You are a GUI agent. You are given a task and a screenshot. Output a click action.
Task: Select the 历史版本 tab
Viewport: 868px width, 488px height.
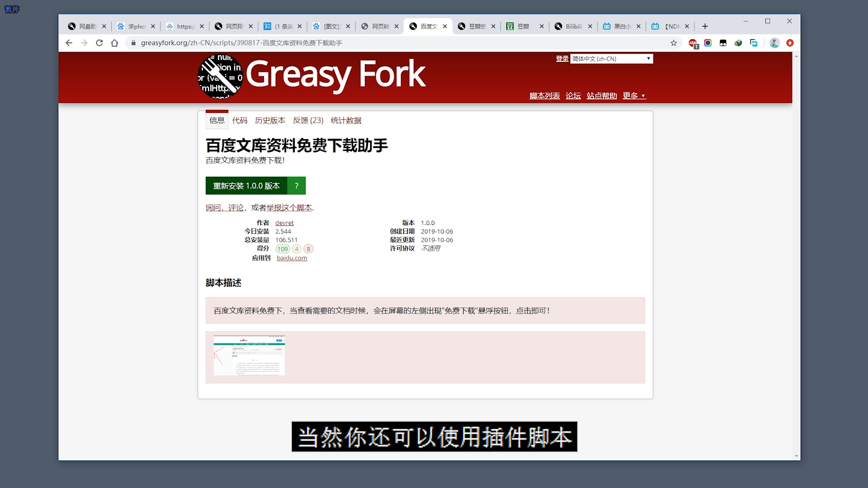[x=270, y=121]
